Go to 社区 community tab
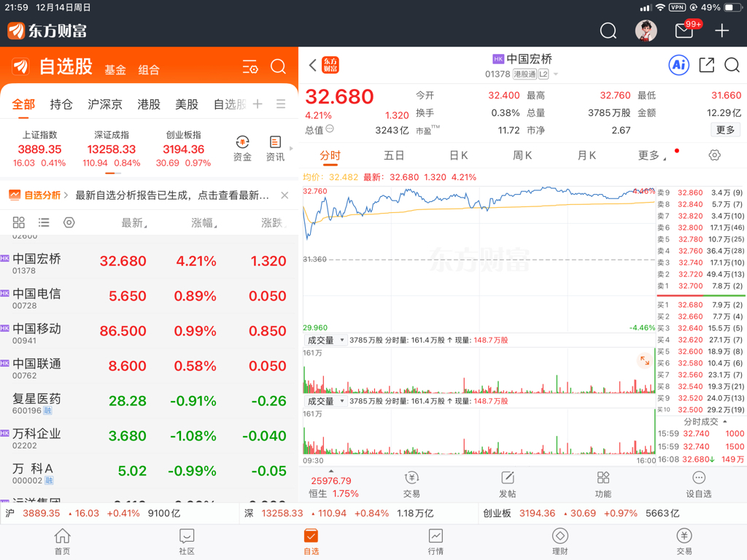 187,542
